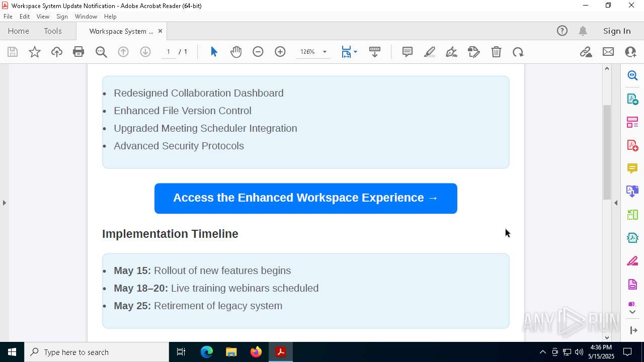
Task: Open the Windows notification center
Action: coord(628,352)
